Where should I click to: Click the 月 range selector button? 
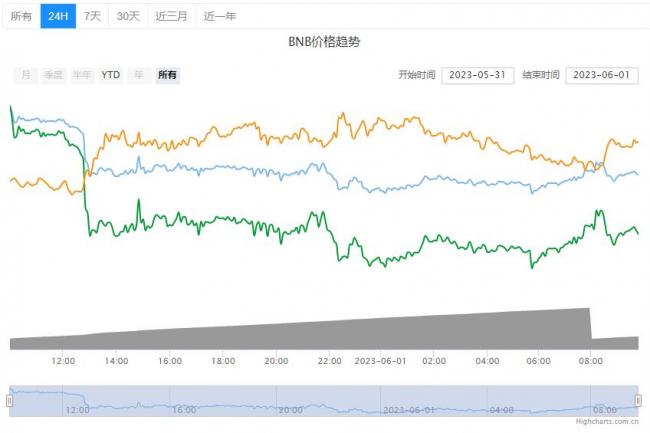tap(25, 75)
